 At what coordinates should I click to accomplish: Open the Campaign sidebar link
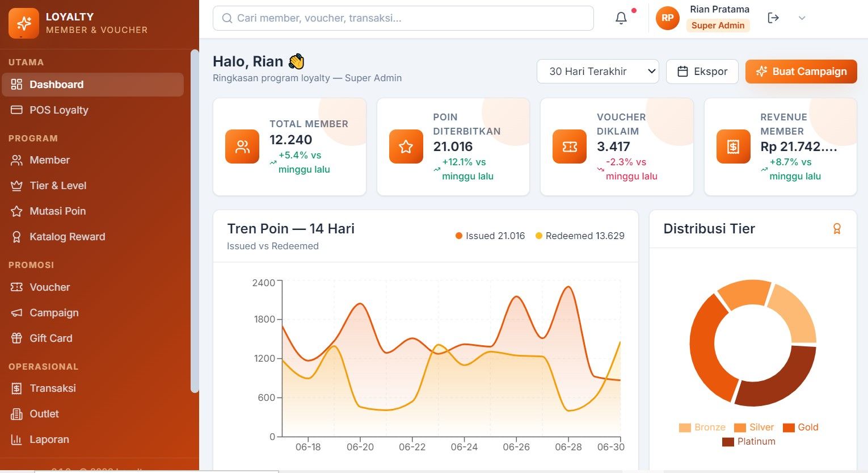coord(92,313)
